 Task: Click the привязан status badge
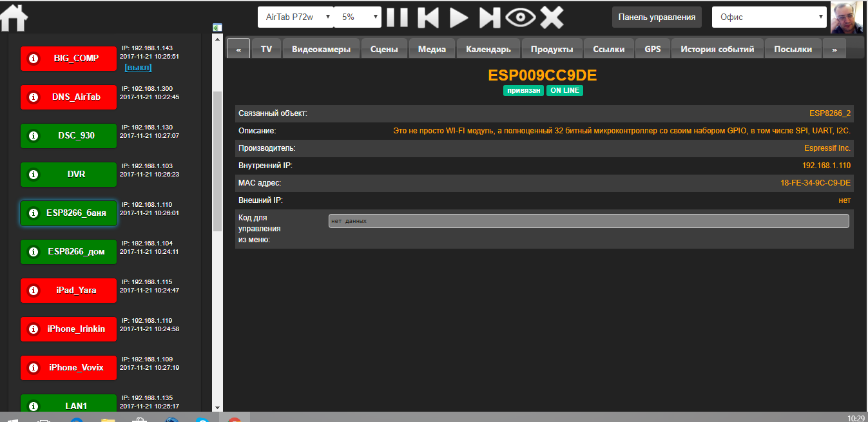coord(524,91)
